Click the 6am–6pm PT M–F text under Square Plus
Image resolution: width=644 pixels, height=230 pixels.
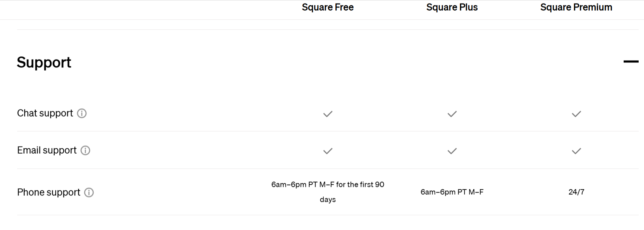[451, 192]
